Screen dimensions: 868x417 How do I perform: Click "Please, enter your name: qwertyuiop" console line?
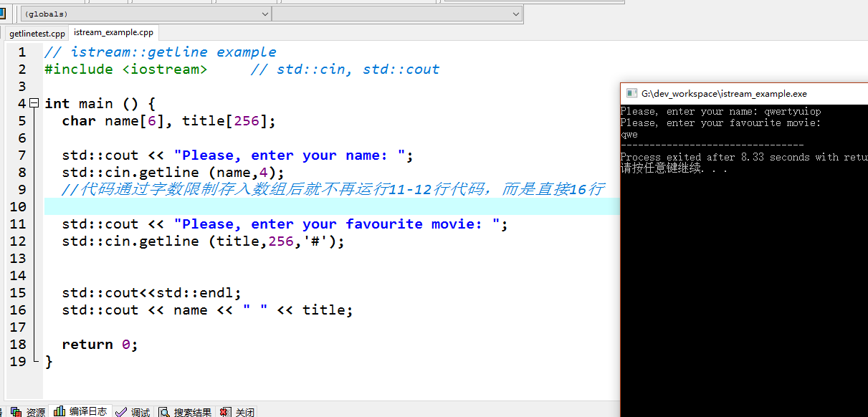pos(720,112)
